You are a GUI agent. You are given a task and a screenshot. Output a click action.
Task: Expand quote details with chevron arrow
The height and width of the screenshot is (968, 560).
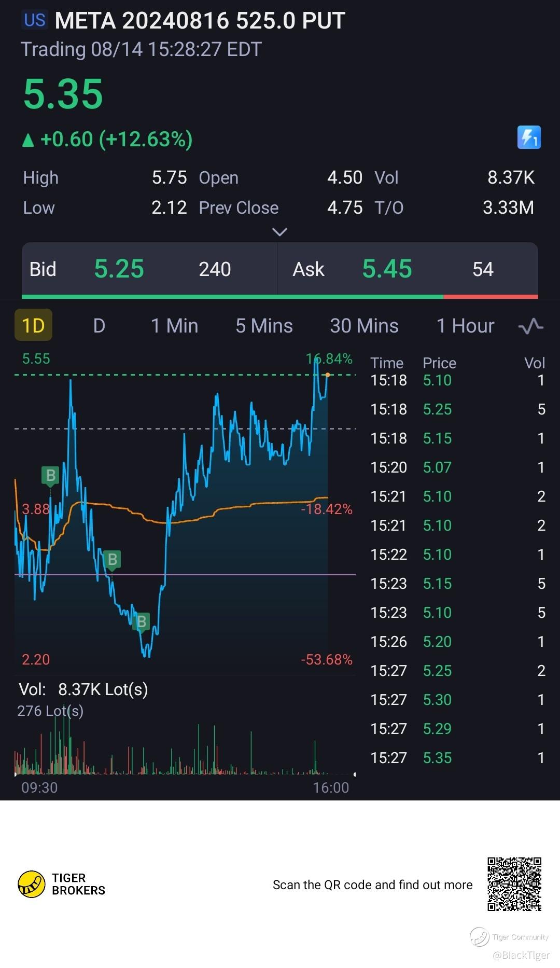pos(279,232)
